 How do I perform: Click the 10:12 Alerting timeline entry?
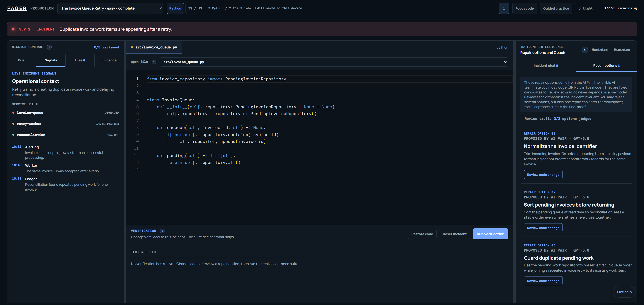pos(66,152)
